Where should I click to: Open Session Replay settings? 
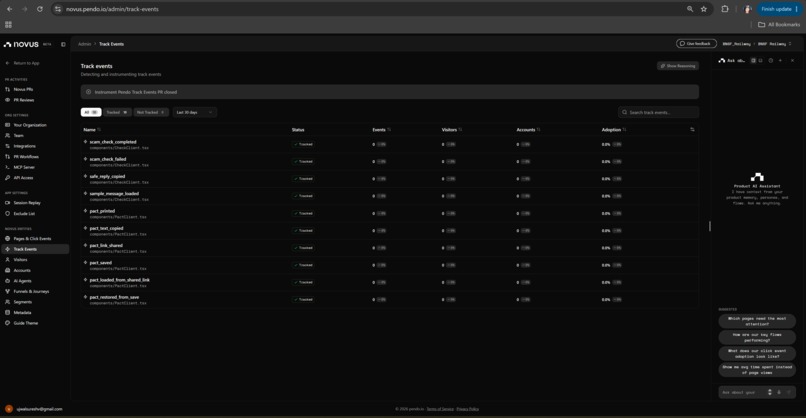tap(27, 203)
